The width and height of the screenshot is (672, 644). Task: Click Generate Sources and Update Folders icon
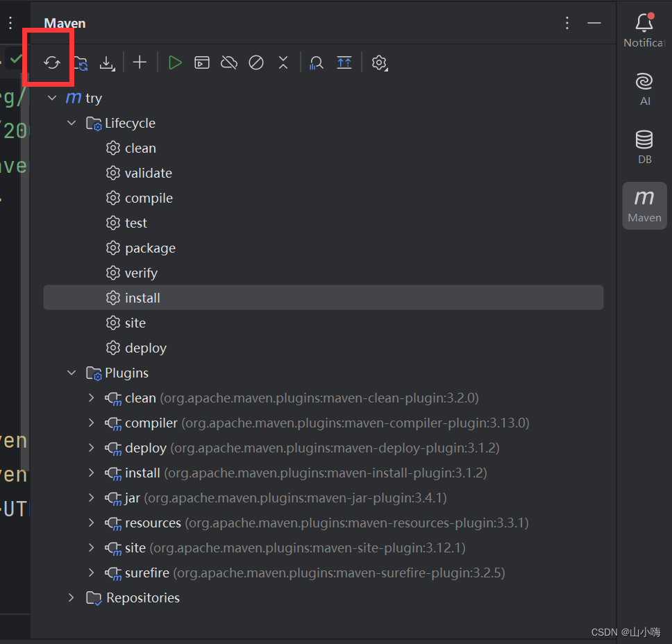point(81,62)
